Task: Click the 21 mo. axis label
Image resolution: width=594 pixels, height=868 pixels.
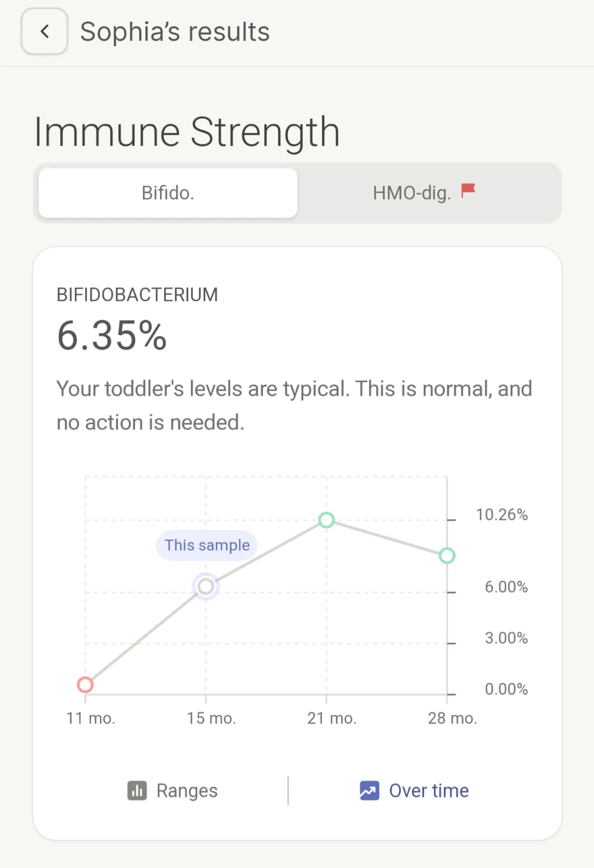Action: pos(332,718)
